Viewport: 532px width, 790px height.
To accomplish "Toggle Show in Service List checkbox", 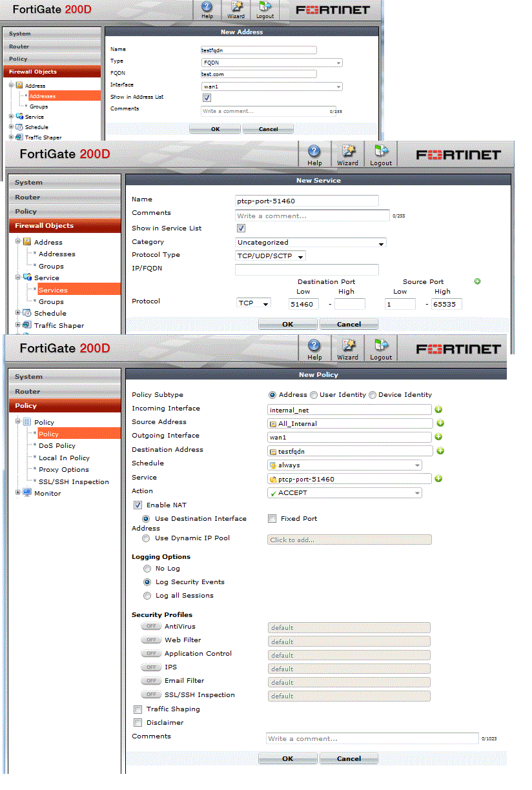I will (241, 228).
